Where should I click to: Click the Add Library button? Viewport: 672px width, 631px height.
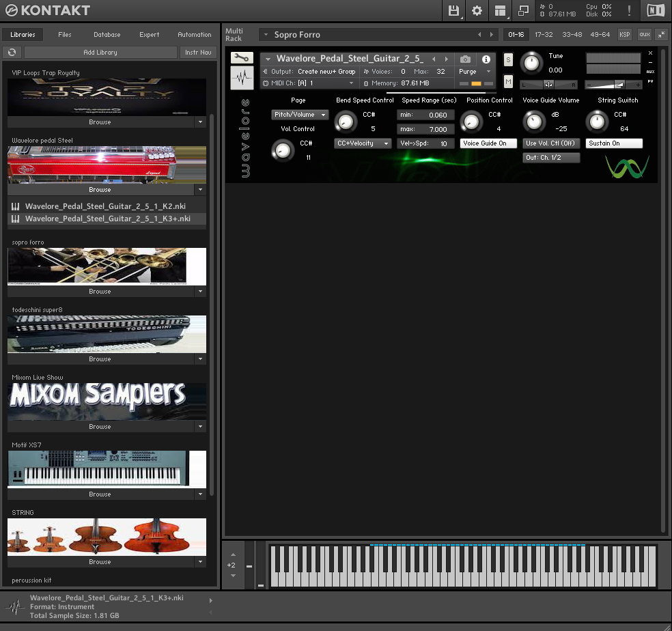click(x=100, y=53)
